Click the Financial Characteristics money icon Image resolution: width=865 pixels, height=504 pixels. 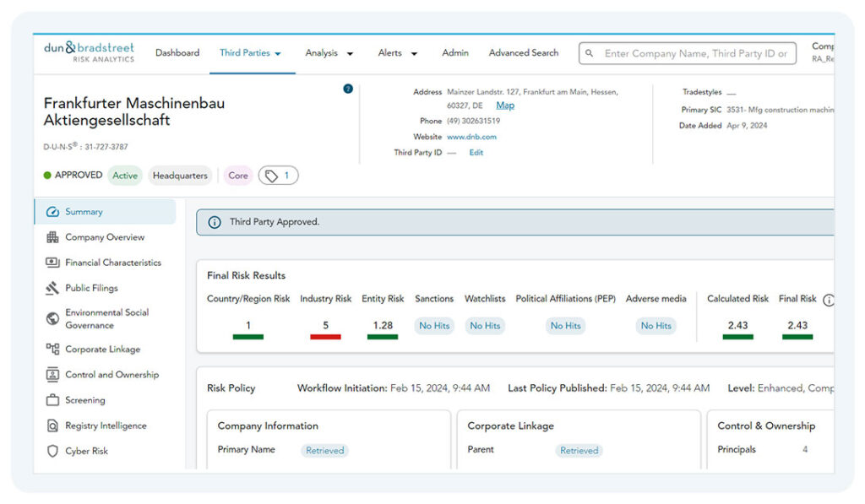(52, 263)
